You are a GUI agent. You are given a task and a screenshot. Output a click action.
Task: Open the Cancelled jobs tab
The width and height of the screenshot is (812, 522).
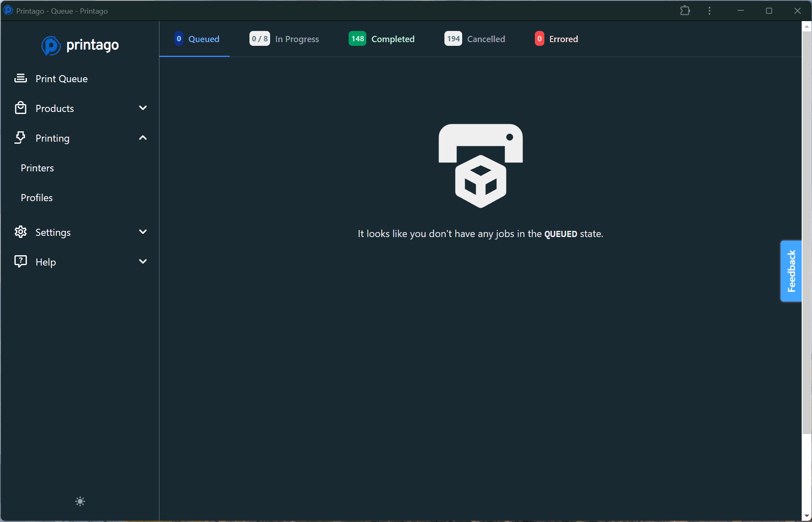coord(475,39)
